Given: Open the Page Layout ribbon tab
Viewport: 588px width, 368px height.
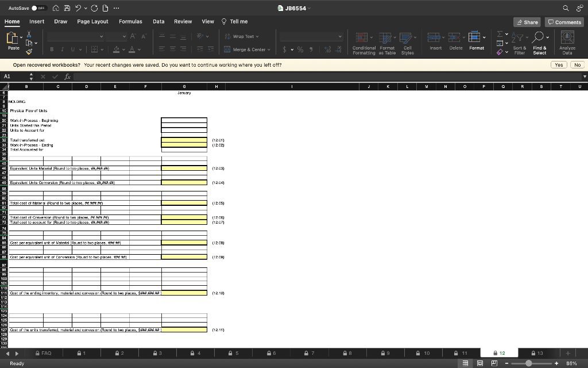Looking at the screenshot, I should [x=92, y=21].
